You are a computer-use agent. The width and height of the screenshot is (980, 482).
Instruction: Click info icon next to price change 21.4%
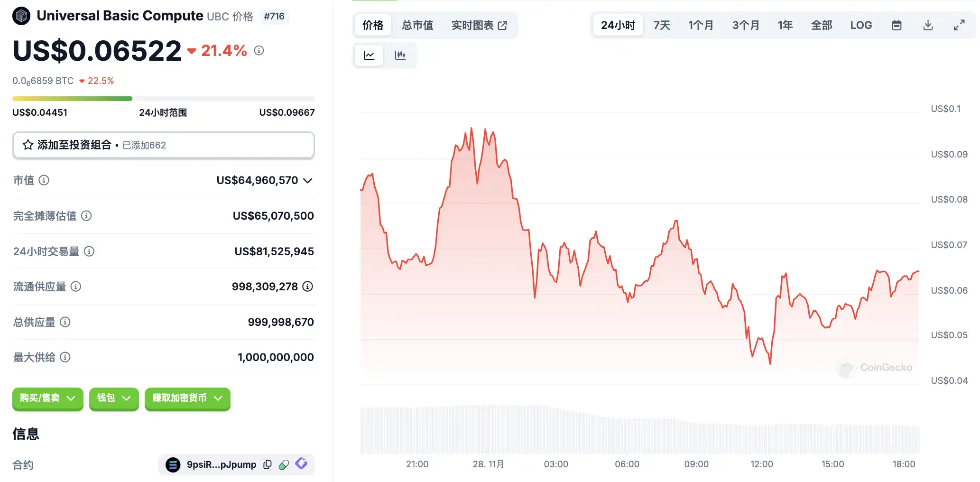pos(259,50)
